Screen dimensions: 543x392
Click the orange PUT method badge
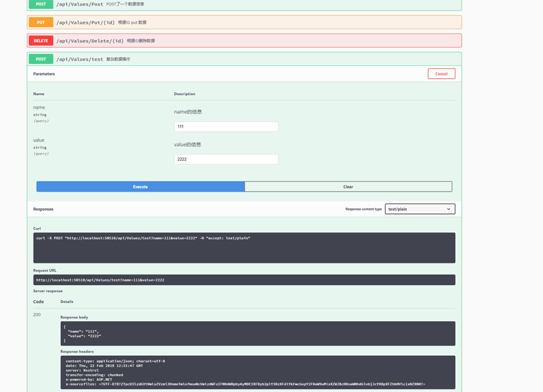(x=40, y=22)
